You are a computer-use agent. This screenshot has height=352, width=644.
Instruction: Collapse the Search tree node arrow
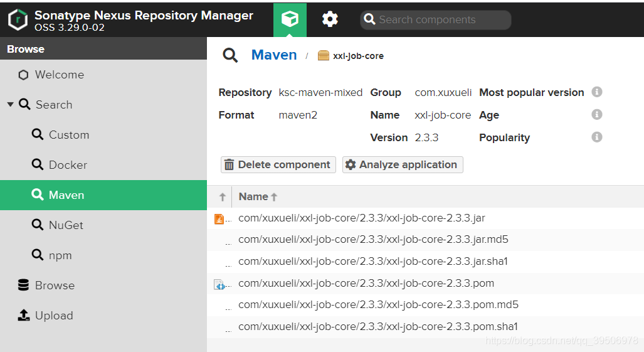(x=10, y=105)
